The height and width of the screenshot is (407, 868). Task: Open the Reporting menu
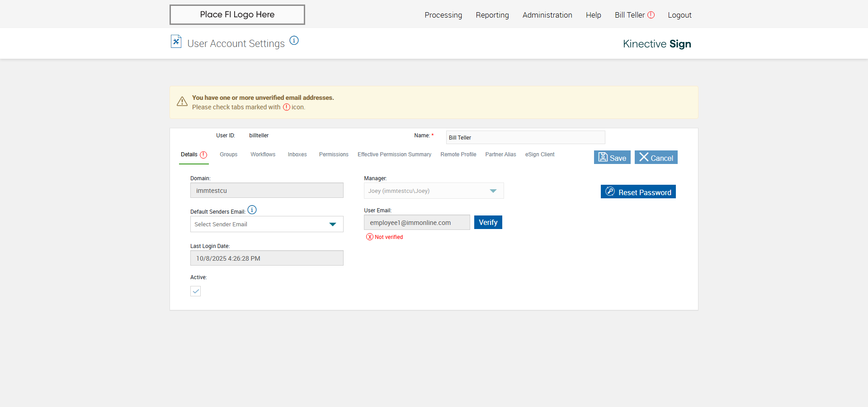(x=492, y=15)
